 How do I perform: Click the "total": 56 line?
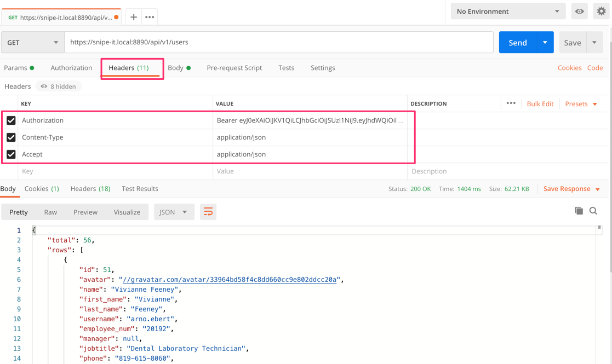click(x=71, y=240)
